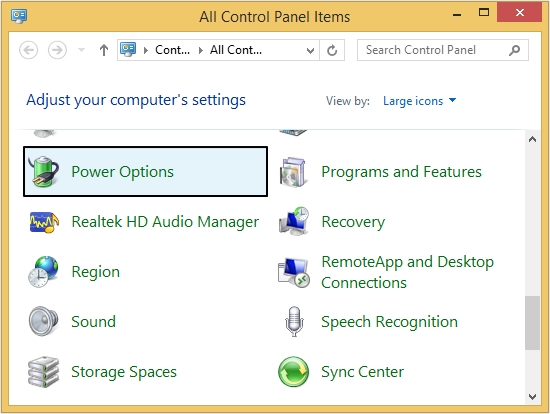Expand the root breadcrumb arrow before Cont...
The image size is (550, 414).
pyautogui.click(x=146, y=51)
